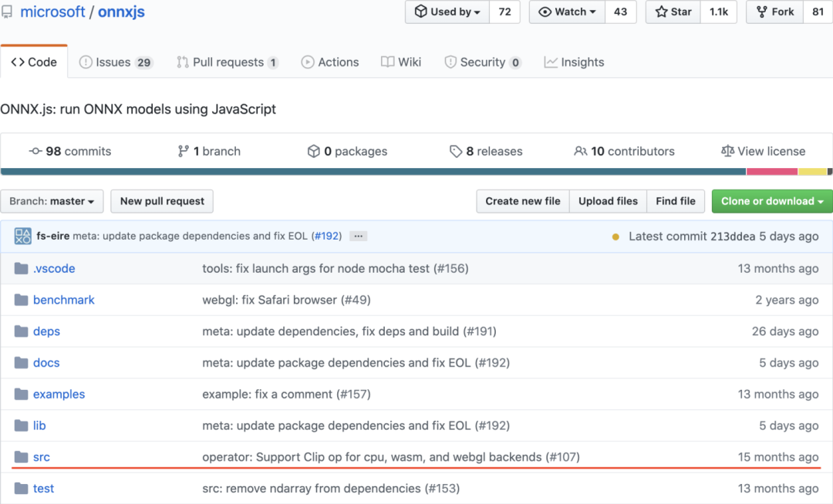Screen dimensions: 833x504
Task: Open the Issues tab
Action: [x=116, y=62]
